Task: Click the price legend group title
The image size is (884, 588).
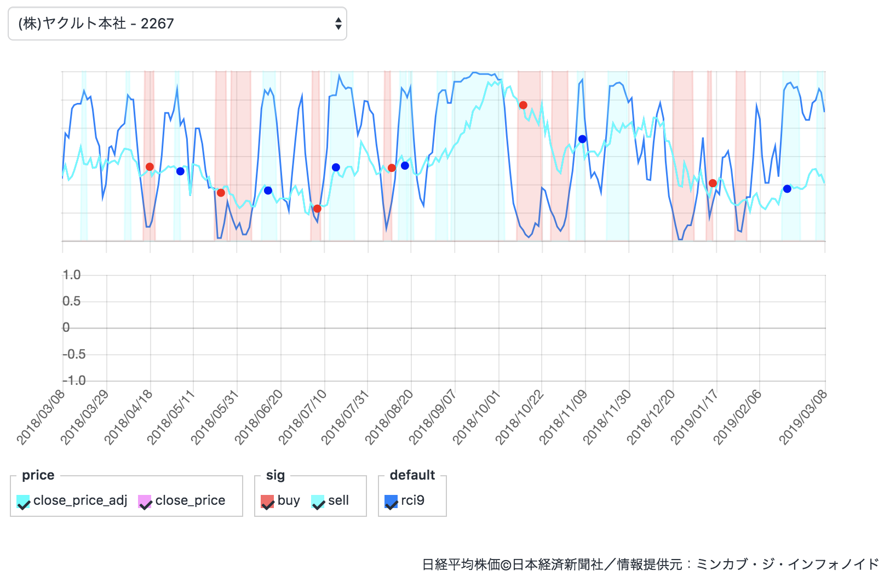Action: (39, 475)
